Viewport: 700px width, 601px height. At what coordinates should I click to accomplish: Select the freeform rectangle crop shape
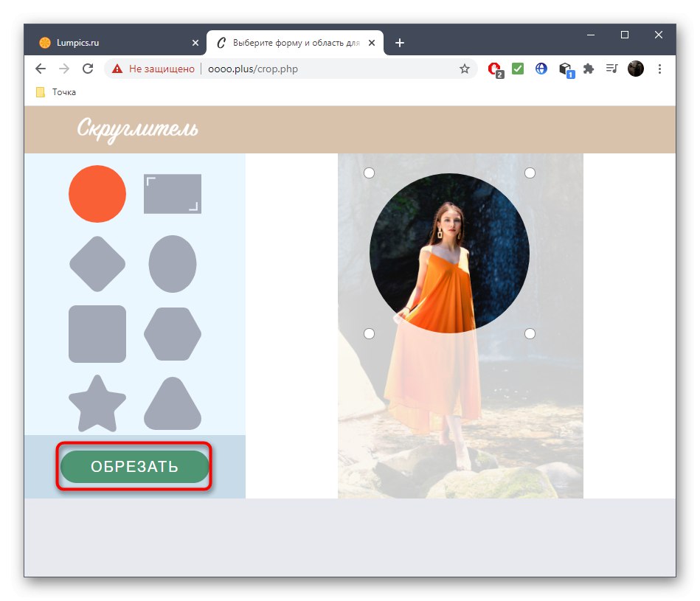point(172,194)
